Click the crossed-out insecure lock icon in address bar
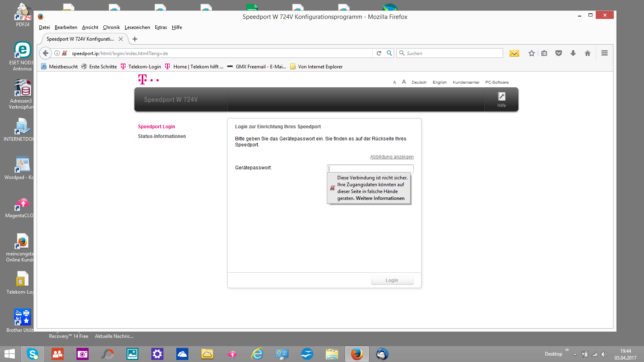Screen dimensions: 644x362 click(64, 53)
